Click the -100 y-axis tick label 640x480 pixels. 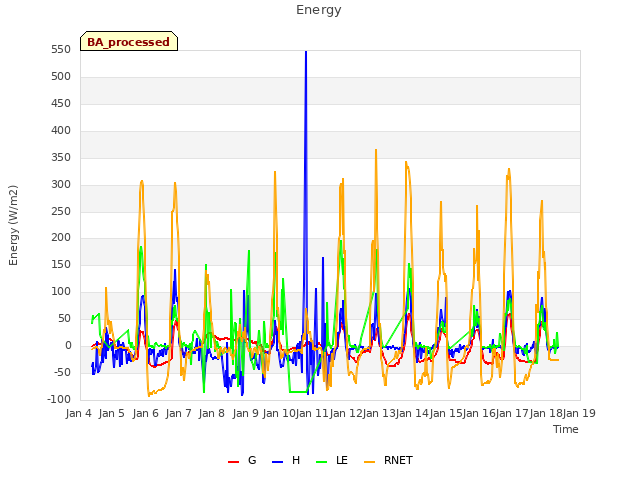(59, 399)
